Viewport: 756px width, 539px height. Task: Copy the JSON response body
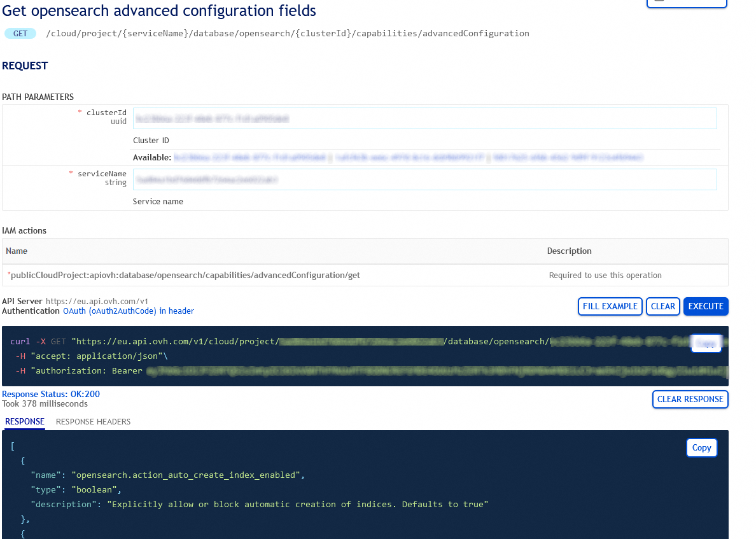(702, 447)
